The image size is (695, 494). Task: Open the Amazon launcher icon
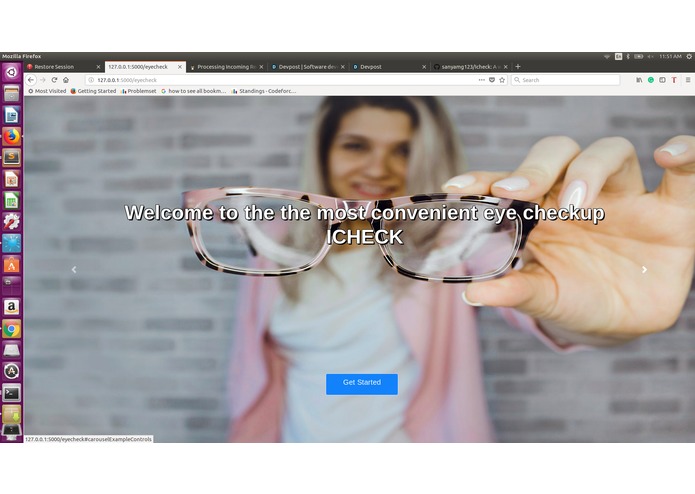pos(11,307)
